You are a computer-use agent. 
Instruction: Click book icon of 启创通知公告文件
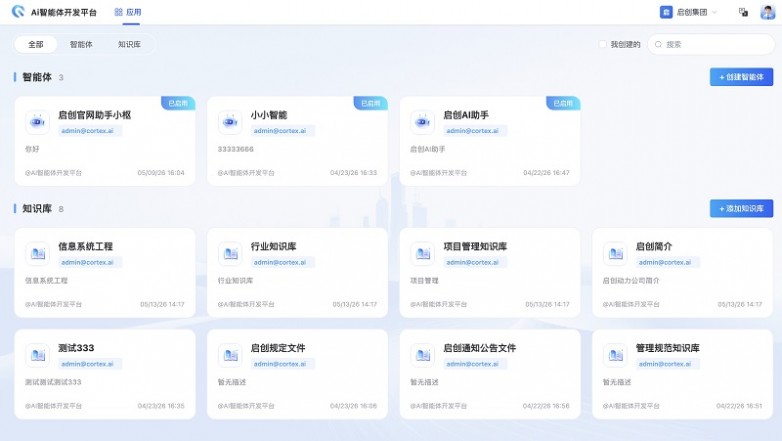pyautogui.click(x=422, y=355)
